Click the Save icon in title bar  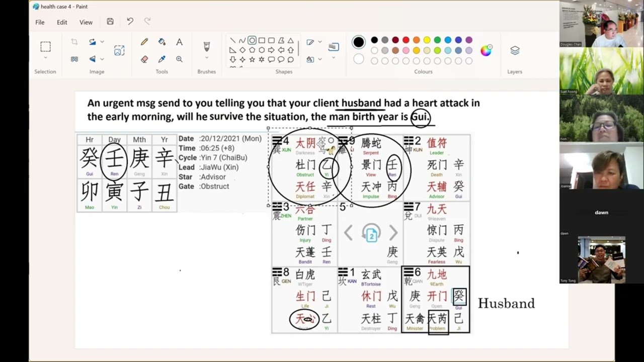point(110,22)
